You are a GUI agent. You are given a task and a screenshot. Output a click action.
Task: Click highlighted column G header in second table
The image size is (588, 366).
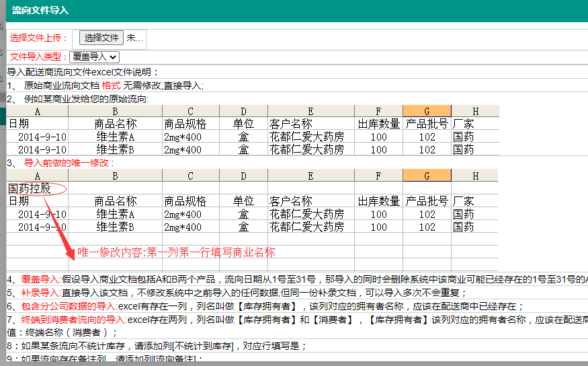(x=427, y=176)
